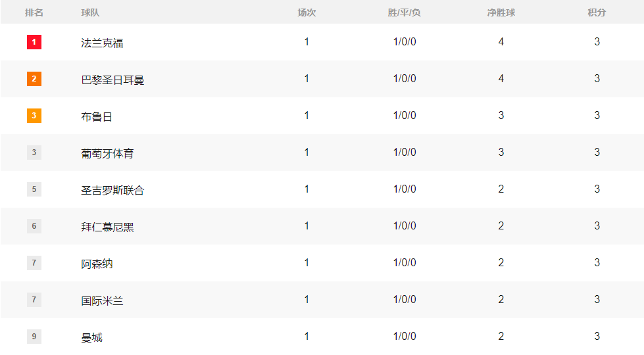The width and height of the screenshot is (644, 355).
Task: Click the rank 7 badge beside 阿森纳
Action: point(34,263)
